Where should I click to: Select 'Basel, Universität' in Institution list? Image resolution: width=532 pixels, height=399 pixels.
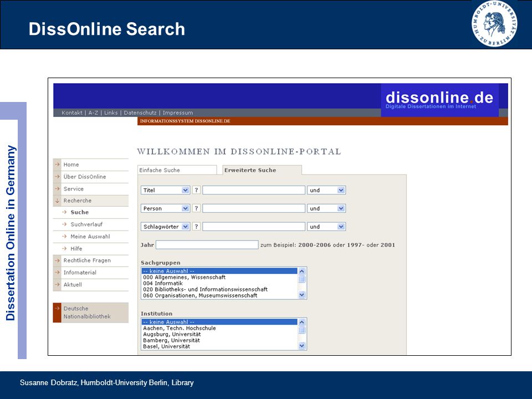click(219, 346)
